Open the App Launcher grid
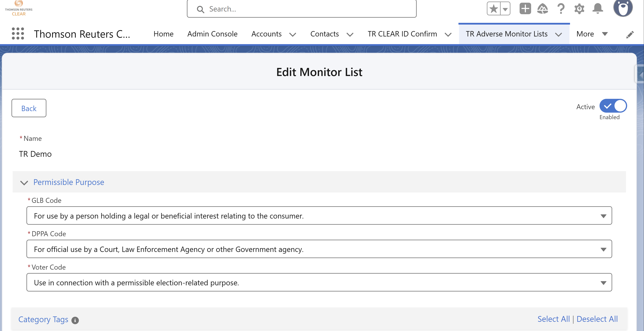The image size is (644, 331). pyautogui.click(x=18, y=34)
